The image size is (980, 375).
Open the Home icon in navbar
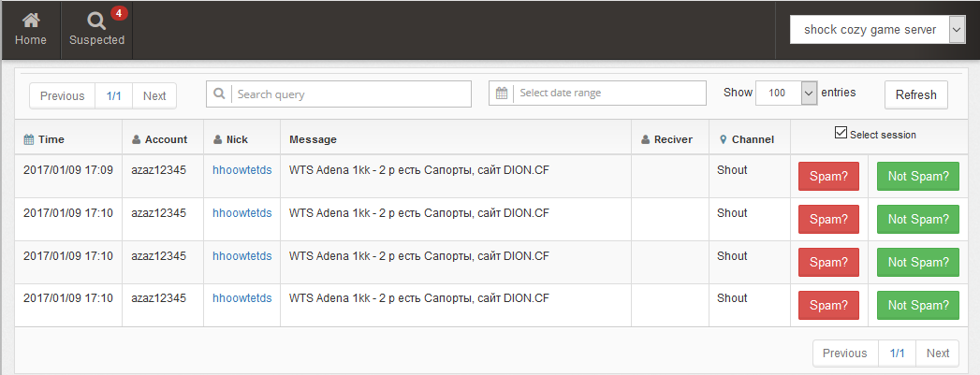pos(31,21)
